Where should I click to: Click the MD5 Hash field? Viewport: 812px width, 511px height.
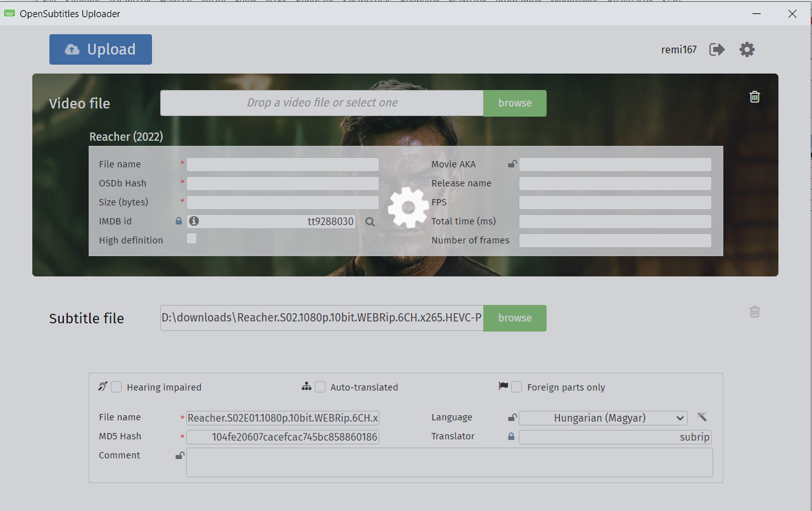coord(282,437)
